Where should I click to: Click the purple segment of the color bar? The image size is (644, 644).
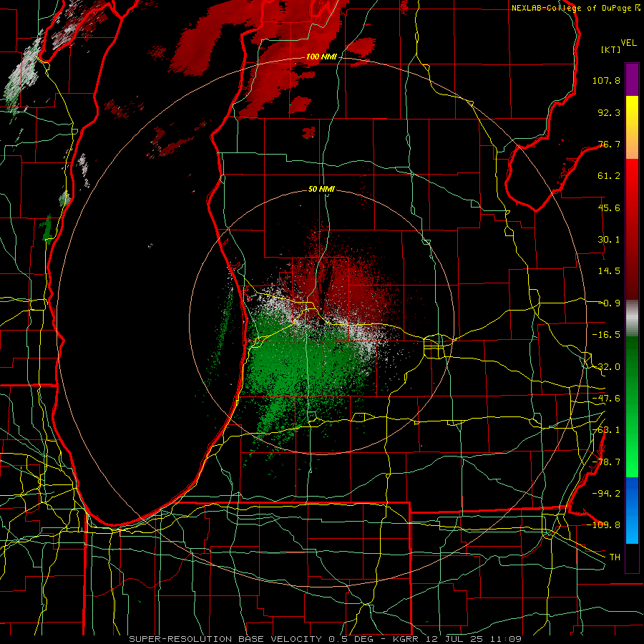632,79
